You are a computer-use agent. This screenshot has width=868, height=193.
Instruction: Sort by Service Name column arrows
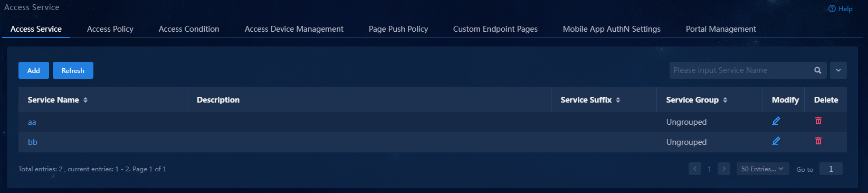[85, 100]
